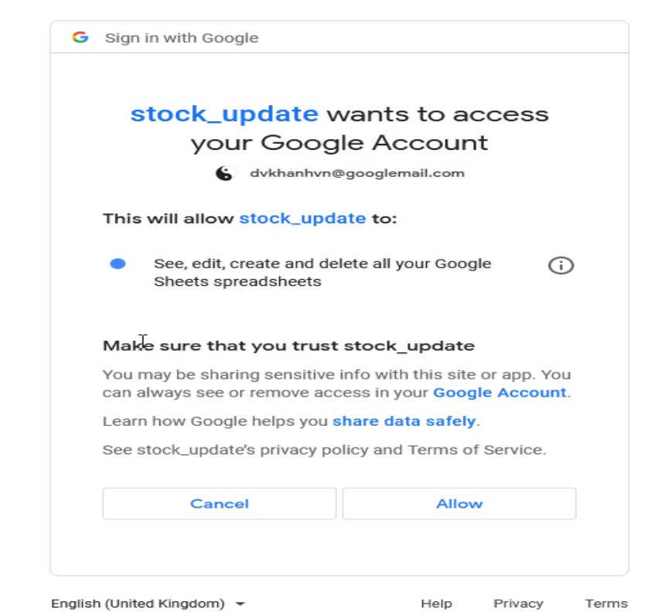Click the yin-yang account avatar
The height and width of the screenshot is (616, 672).
click(x=223, y=173)
